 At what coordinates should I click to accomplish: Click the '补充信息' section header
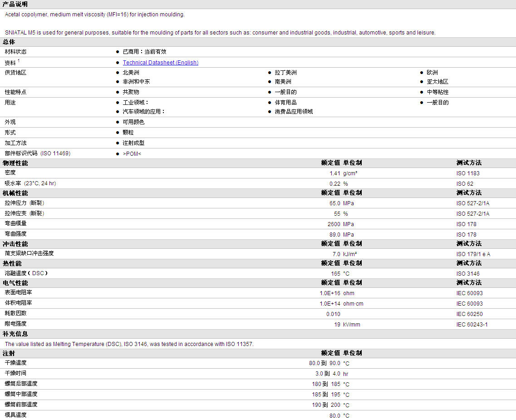15,334
